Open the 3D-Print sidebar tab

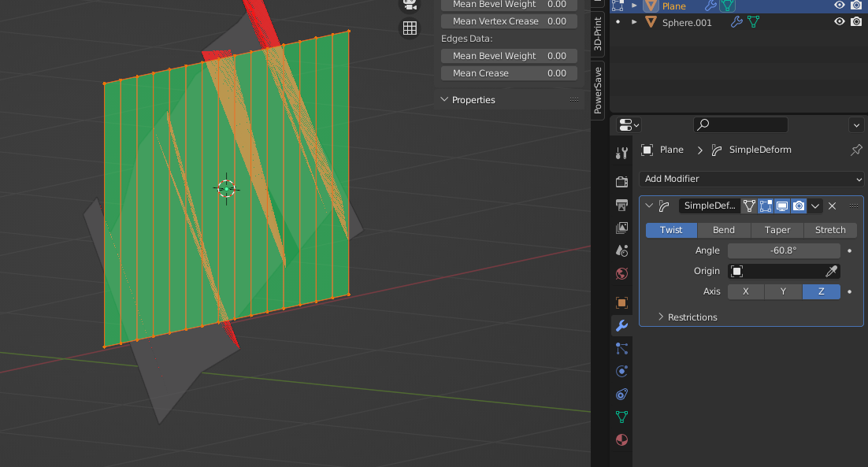tap(598, 32)
